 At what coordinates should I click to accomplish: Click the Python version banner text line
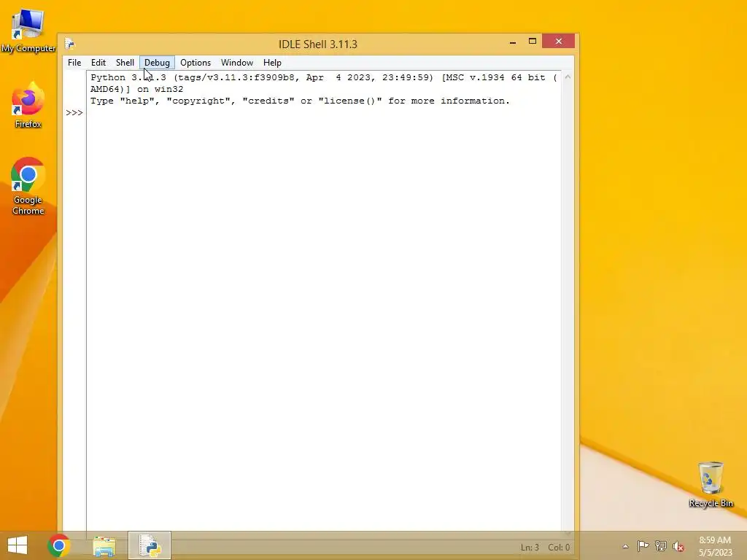pos(324,77)
